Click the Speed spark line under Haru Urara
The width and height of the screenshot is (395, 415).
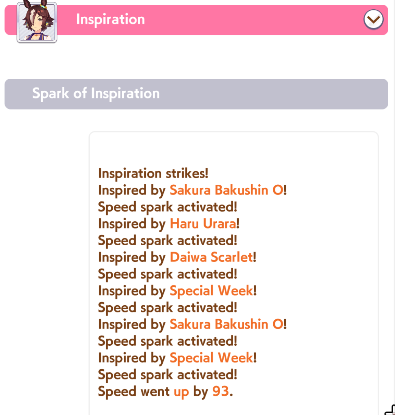pyautogui.click(x=168, y=241)
